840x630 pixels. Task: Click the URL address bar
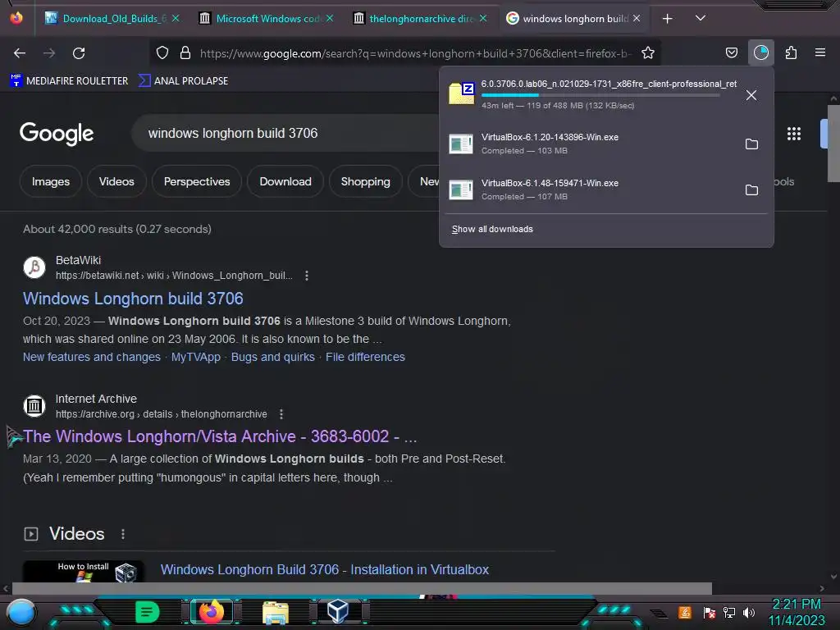click(x=415, y=53)
